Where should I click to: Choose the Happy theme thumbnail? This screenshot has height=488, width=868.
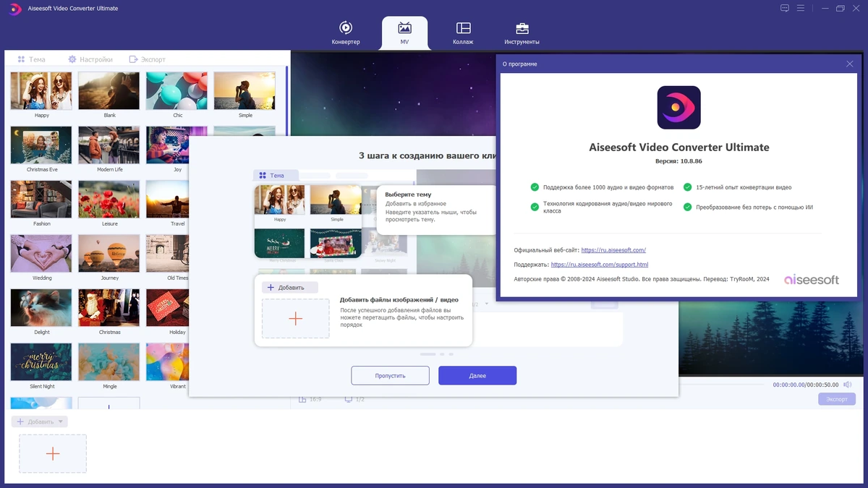pyautogui.click(x=41, y=90)
